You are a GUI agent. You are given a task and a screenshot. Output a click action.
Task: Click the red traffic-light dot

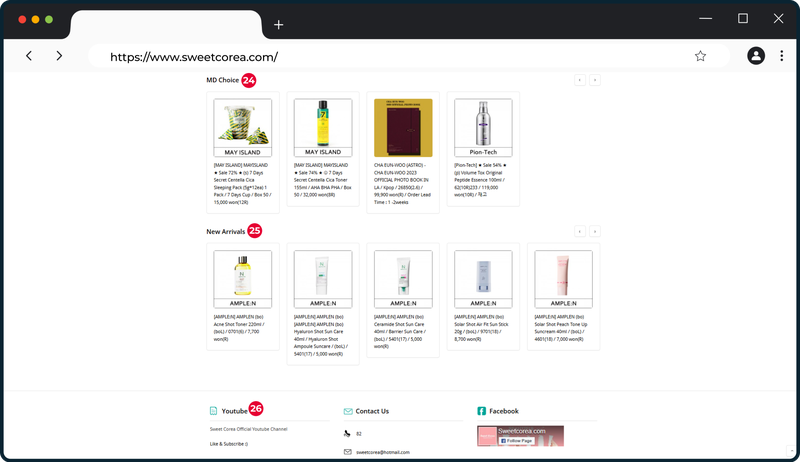point(22,19)
